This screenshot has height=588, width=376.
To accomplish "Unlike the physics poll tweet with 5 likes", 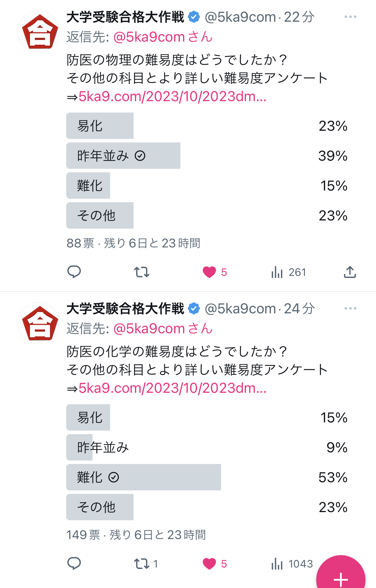I will (x=209, y=272).
